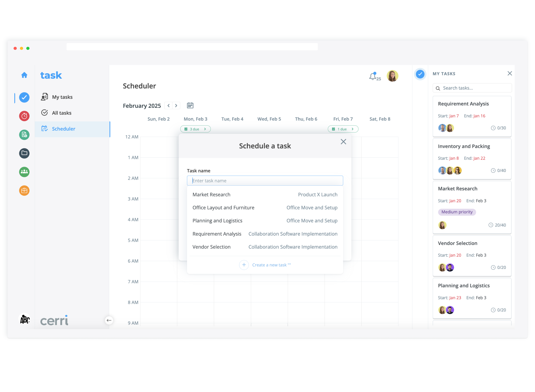The image size is (535, 392).
Task: Open the orange briefcase module icon
Action: pos(24,190)
